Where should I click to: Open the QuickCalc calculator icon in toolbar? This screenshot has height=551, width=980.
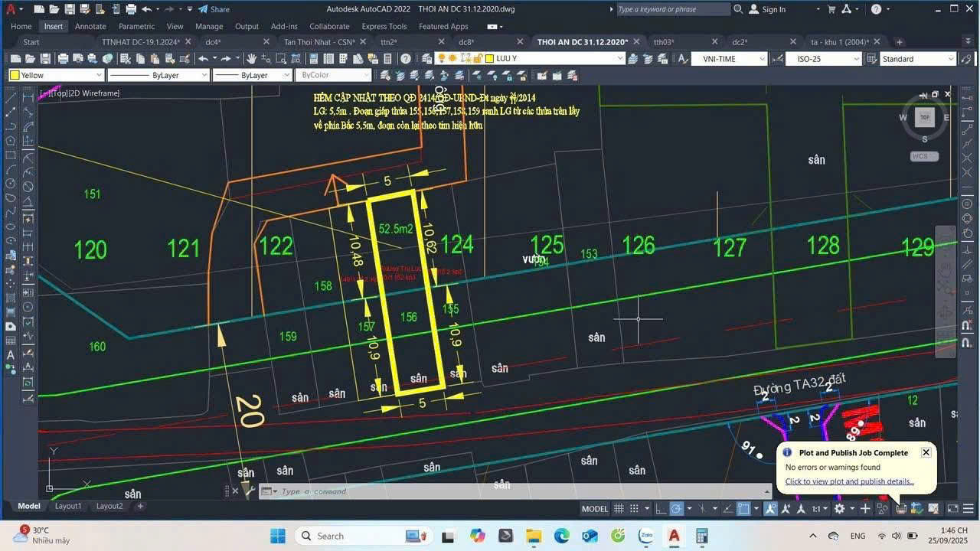388,59
